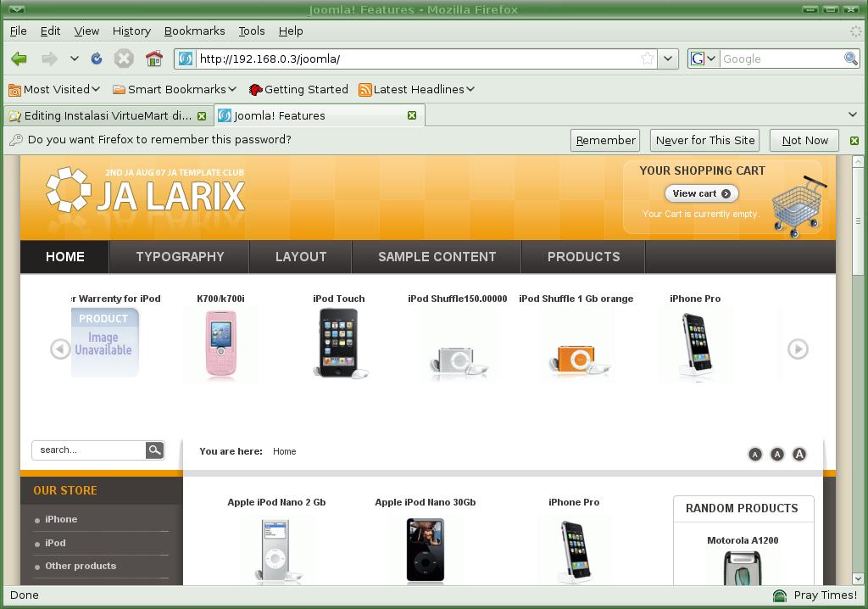Click the Stop loading button

(124, 59)
